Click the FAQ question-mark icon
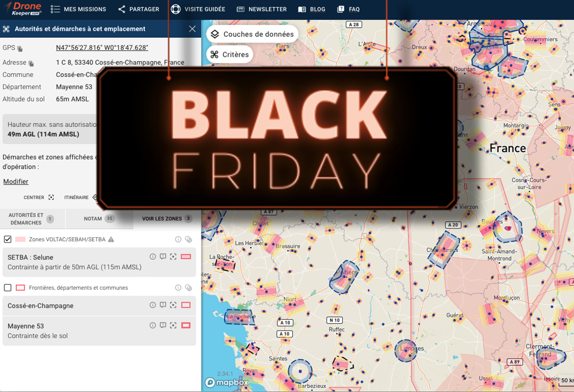The image size is (574, 392). pyautogui.click(x=341, y=9)
